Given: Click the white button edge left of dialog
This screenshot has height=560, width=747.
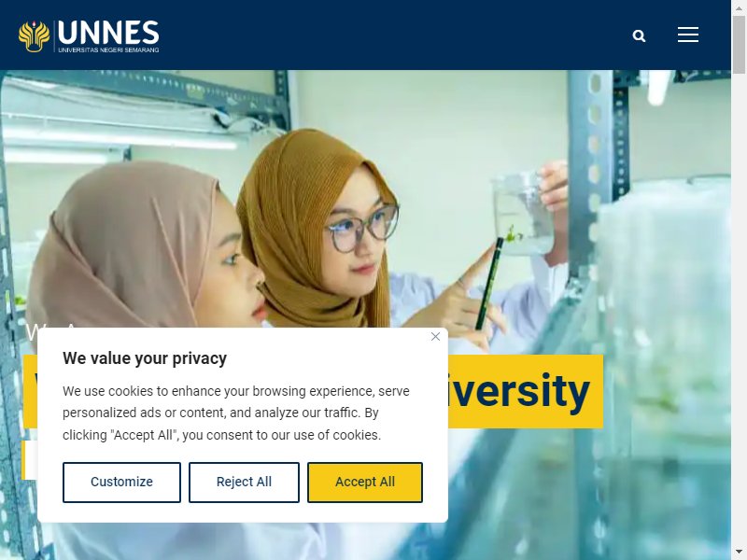Looking at the screenshot, I should click(30, 459).
